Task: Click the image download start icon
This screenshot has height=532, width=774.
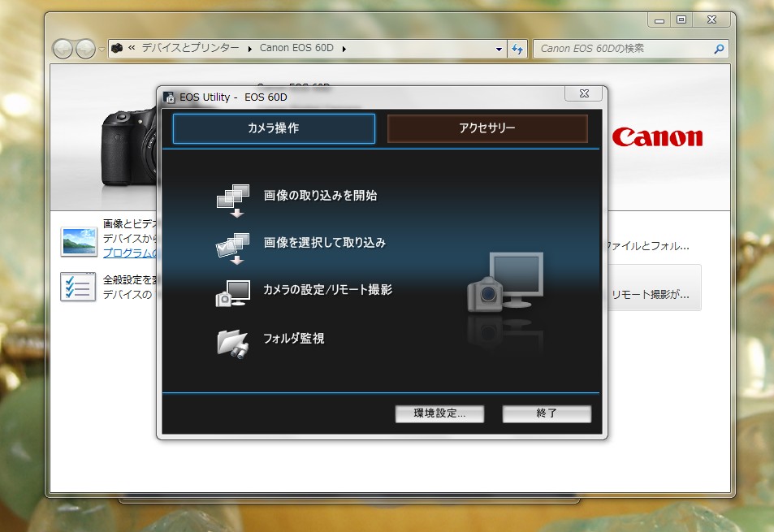Action: pyautogui.click(x=232, y=201)
